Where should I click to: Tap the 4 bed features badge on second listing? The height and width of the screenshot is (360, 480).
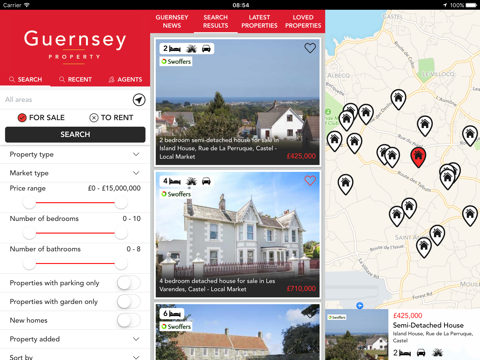pos(187,181)
